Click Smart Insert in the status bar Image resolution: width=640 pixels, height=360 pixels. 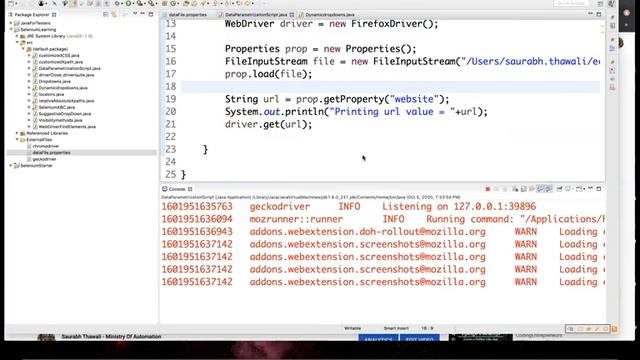click(x=396, y=328)
